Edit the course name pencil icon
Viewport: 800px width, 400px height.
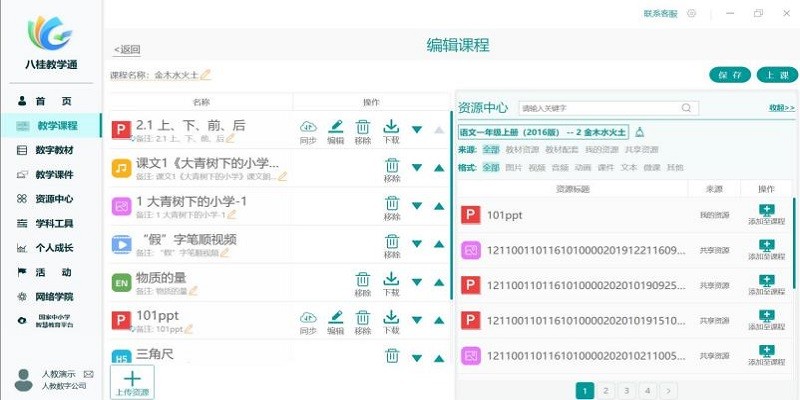pyautogui.click(x=206, y=75)
